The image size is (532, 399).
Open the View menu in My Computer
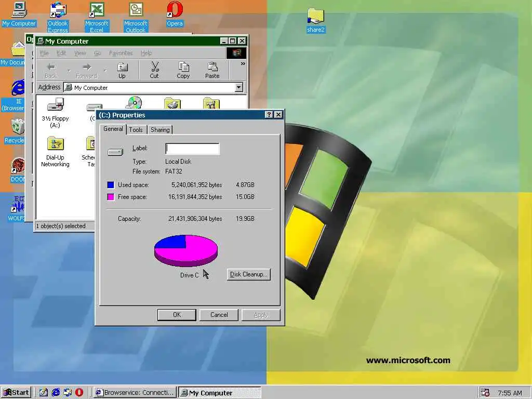(x=80, y=53)
